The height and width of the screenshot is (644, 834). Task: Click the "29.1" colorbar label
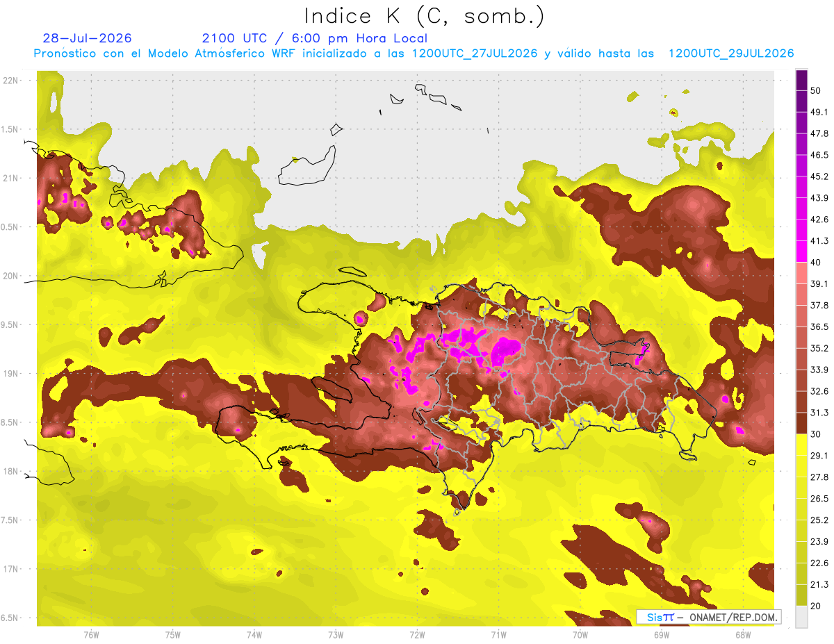pyautogui.click(x=820, y=456)
